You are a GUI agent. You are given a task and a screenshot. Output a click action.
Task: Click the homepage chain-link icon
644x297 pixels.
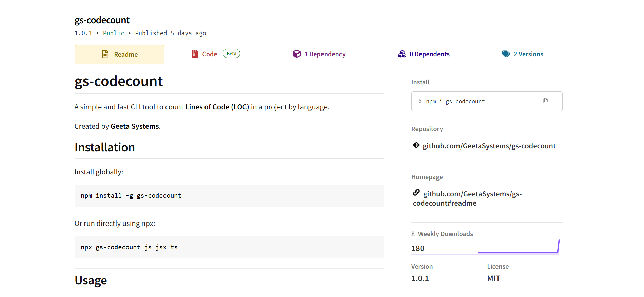416,193
